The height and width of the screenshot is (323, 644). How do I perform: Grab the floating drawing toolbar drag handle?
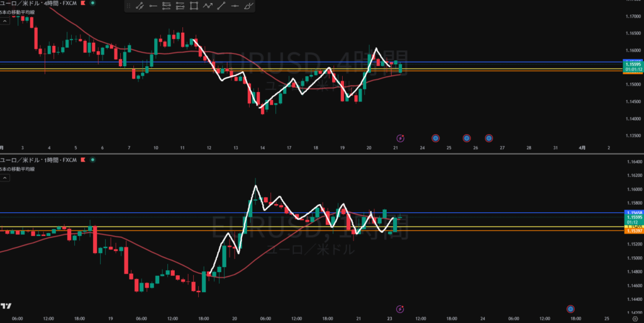pos(128,6)
